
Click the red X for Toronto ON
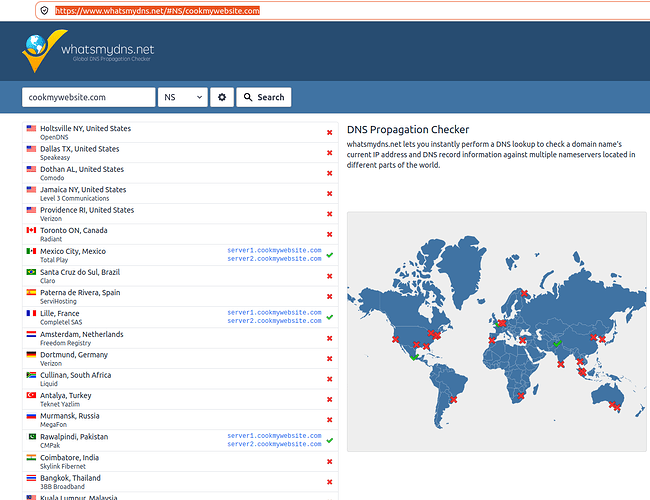330,234
